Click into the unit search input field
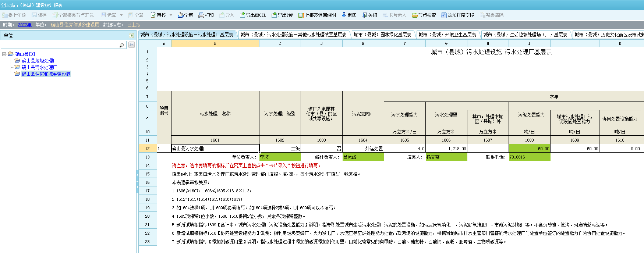The width and height of the screenshot is (644, 253). pos(59,45)
